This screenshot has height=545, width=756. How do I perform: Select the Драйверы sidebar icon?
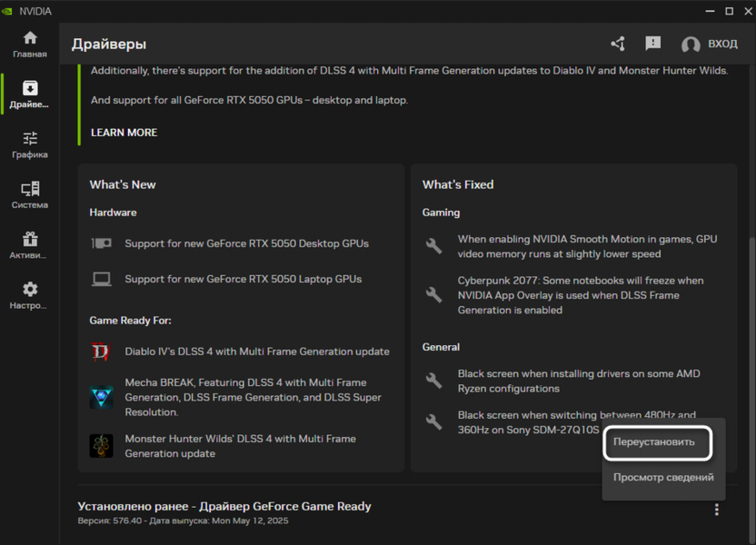coord(30,94)
